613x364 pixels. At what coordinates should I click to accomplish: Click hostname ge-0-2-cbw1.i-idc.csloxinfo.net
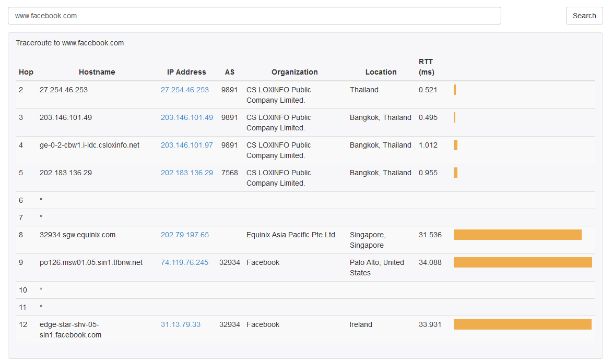[x=89, y=145]
